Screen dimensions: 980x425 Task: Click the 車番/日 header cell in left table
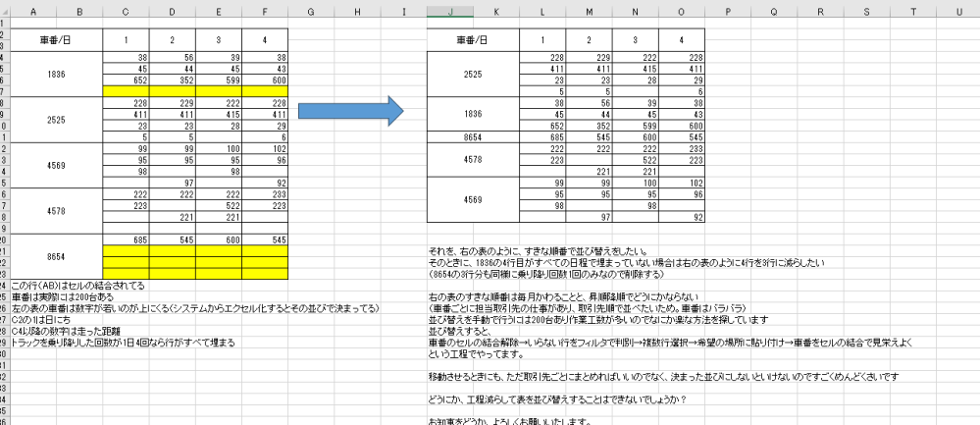[55, 40]
